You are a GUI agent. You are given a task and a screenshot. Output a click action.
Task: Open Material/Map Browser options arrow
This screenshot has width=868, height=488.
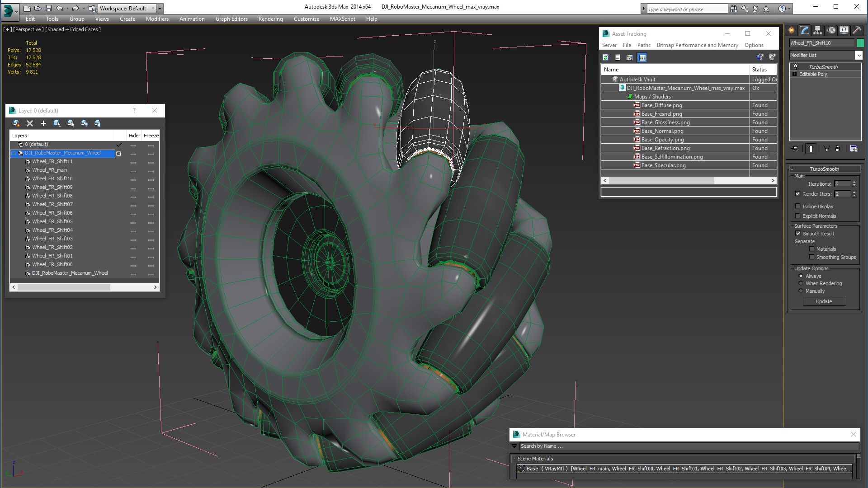point(514,446)
